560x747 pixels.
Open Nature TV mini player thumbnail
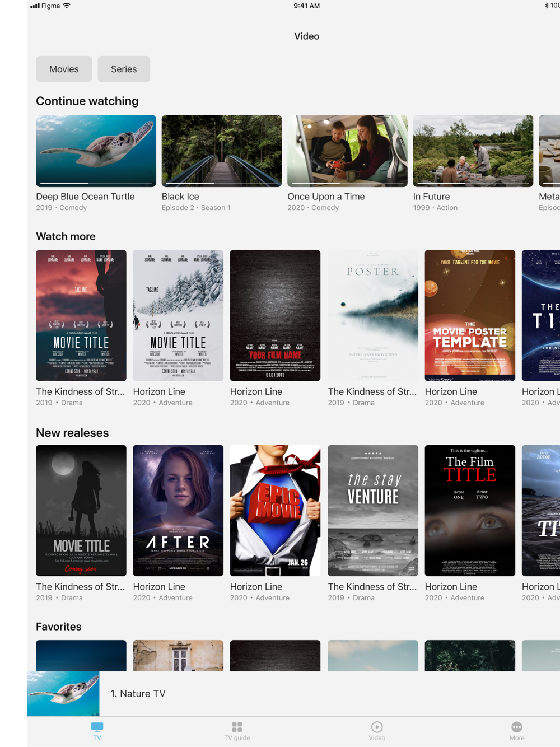(63, 694)
